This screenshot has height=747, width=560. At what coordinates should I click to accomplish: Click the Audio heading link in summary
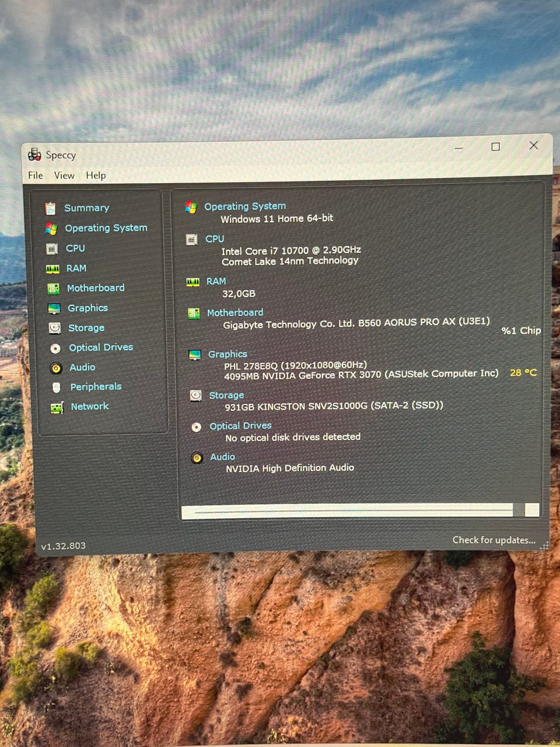(222, 457)
